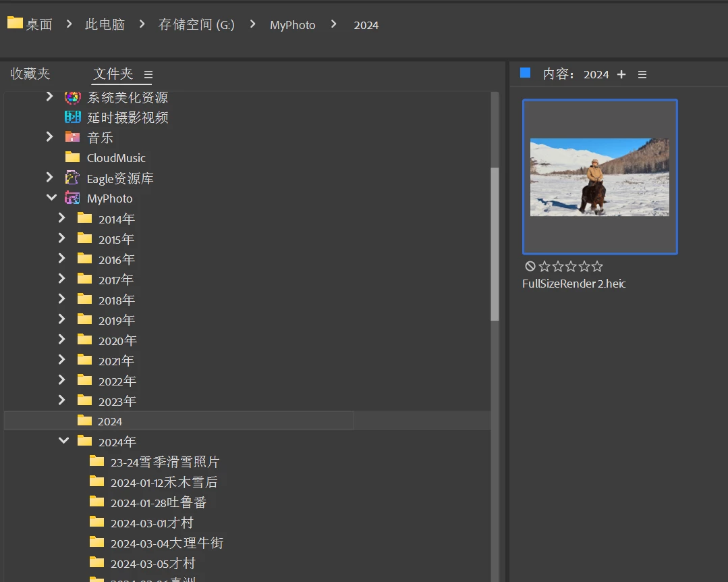Set a three star rating for FullSizeRender 2.heic
728x582 pixels.
[571, 266]
